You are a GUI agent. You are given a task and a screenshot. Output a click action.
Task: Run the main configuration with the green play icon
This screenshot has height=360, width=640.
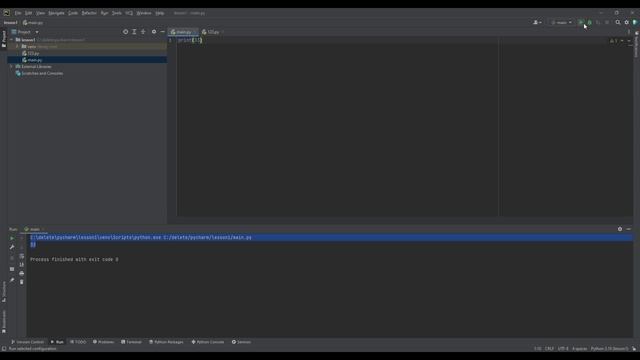click(580, 22)
